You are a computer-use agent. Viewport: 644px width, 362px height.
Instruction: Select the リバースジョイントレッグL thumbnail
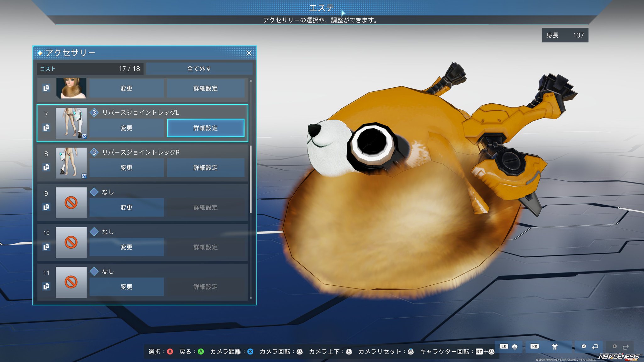pyautogui.click(x=71, y=123)
